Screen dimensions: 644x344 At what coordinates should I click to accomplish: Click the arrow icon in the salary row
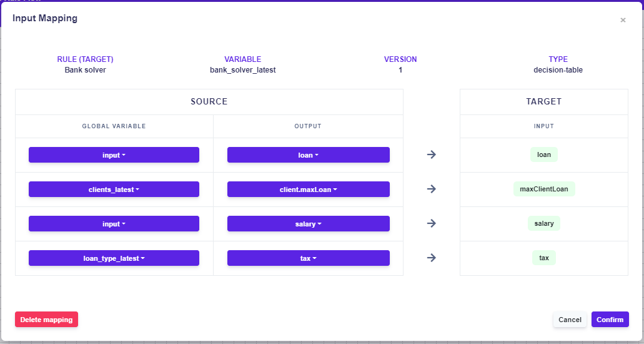pyautogui.click(x=431, y=223)
